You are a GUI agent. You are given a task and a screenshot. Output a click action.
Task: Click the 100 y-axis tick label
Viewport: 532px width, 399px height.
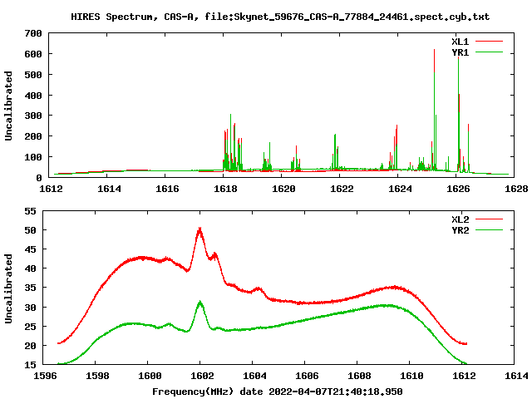pos(33,157)
